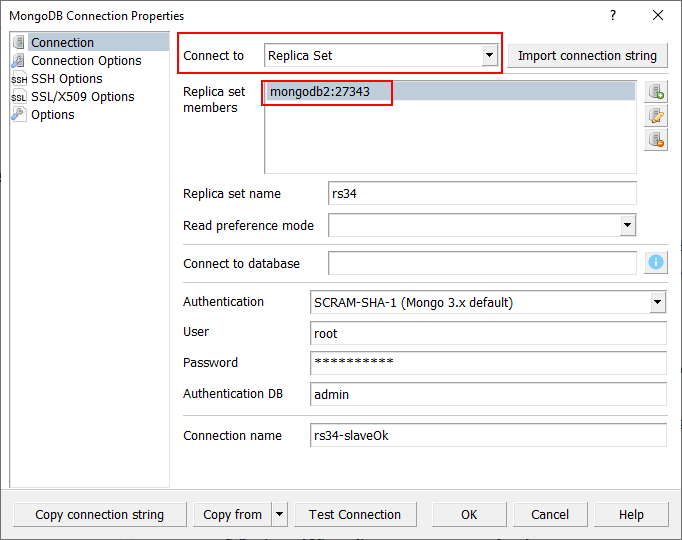Select Options in the left panel

[x=52, y=115]
